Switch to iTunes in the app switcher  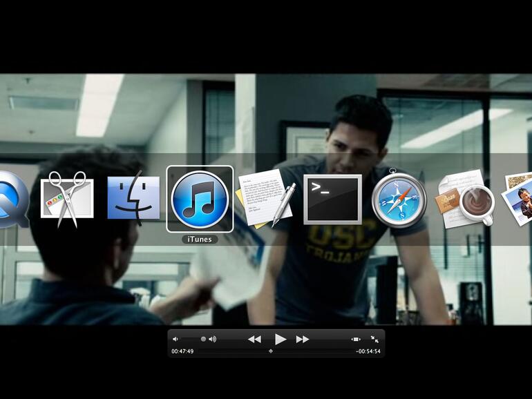(x=200, y=199)
